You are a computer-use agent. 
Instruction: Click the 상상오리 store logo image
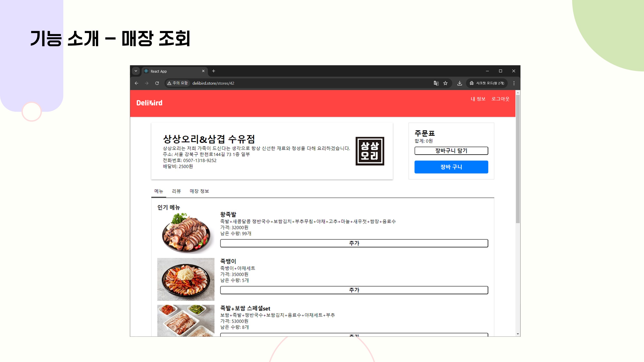370,151
